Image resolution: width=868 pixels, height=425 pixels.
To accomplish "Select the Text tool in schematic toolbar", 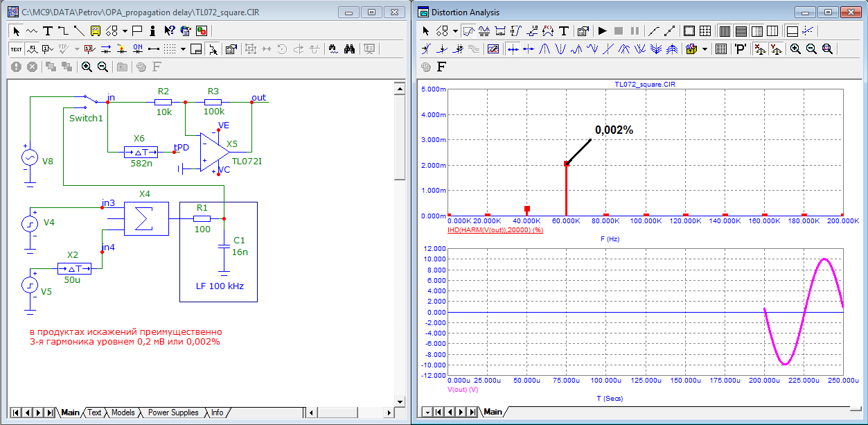I will [48, 31].
